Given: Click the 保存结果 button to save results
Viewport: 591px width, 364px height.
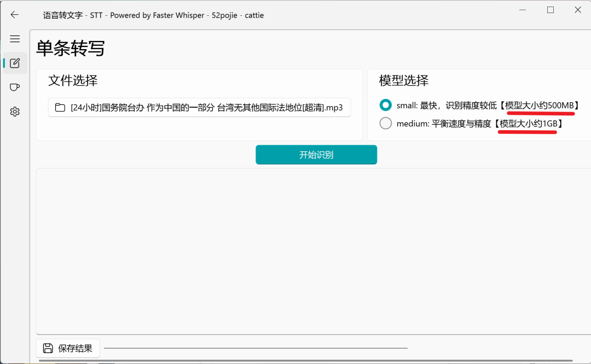Looking at the screenshot, I should click(x=68, y=348).
